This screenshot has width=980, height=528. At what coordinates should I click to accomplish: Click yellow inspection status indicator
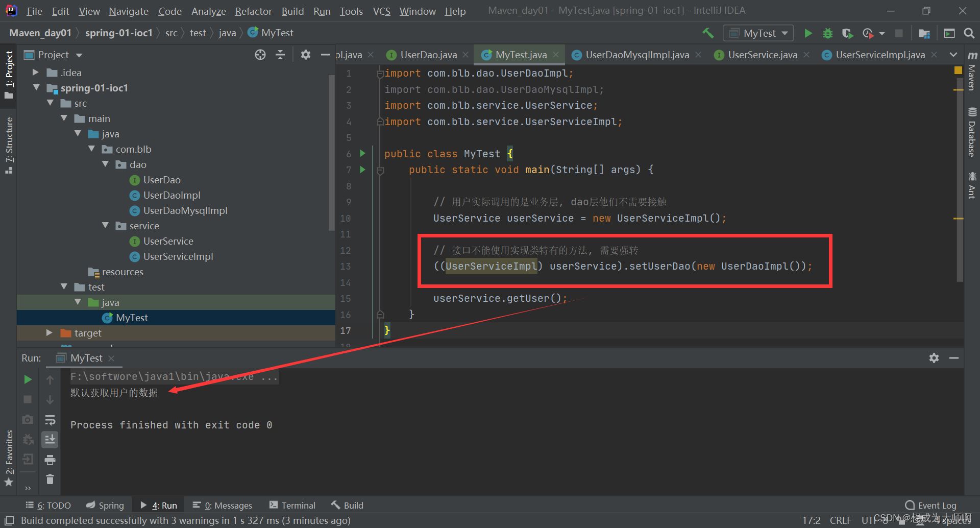(958, 70)
